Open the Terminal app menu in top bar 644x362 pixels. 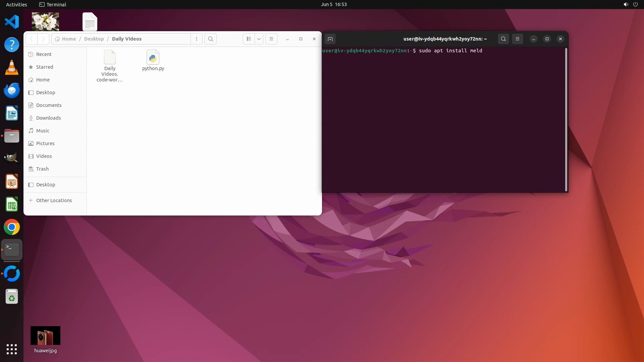point(53,4)
